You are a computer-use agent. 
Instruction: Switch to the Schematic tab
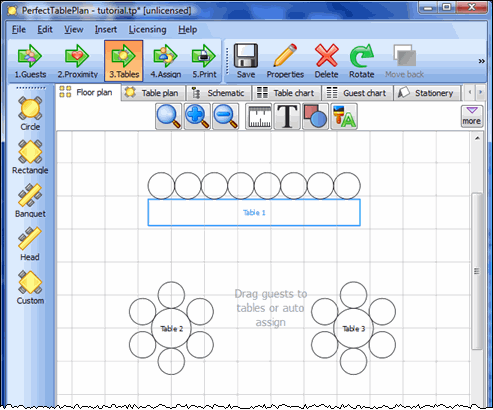219,93
